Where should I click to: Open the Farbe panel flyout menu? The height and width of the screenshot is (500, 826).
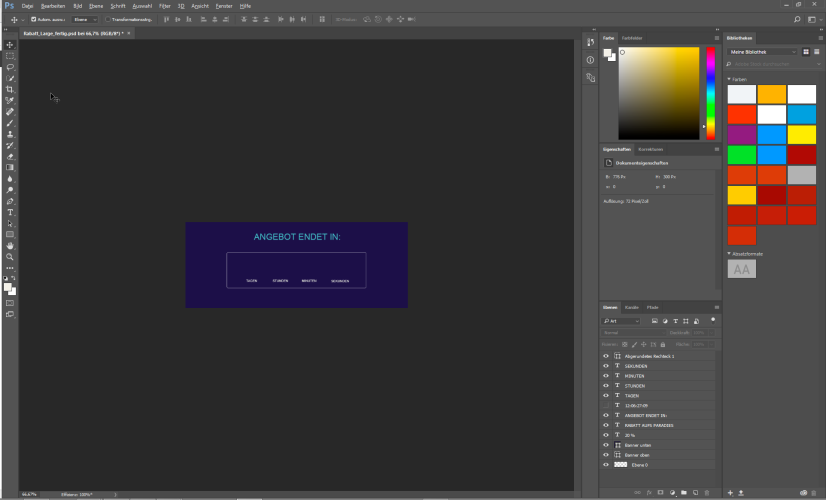[716, 38]
